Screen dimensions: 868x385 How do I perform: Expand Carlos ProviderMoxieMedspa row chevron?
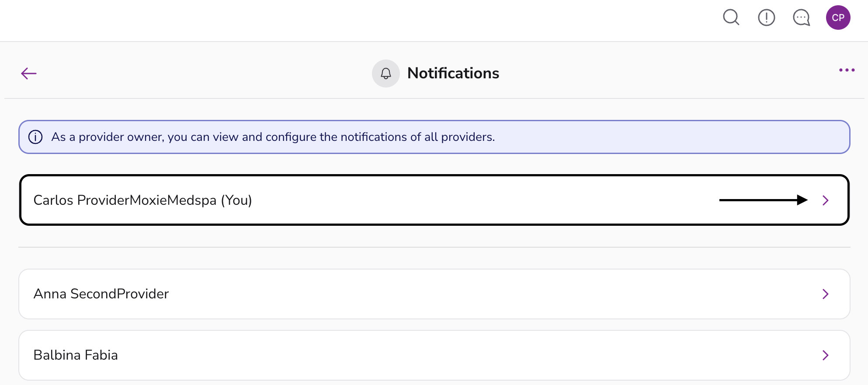pos(825,200)
